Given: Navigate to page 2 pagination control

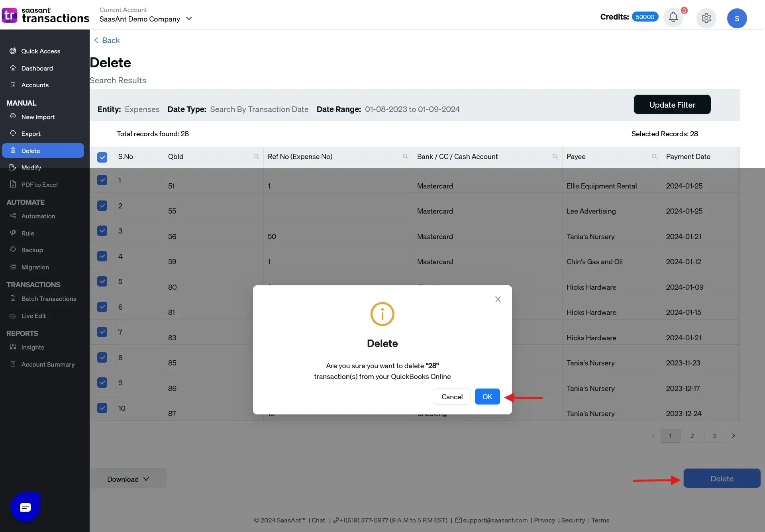Looking at the screenshot, I should pos(692,436).
